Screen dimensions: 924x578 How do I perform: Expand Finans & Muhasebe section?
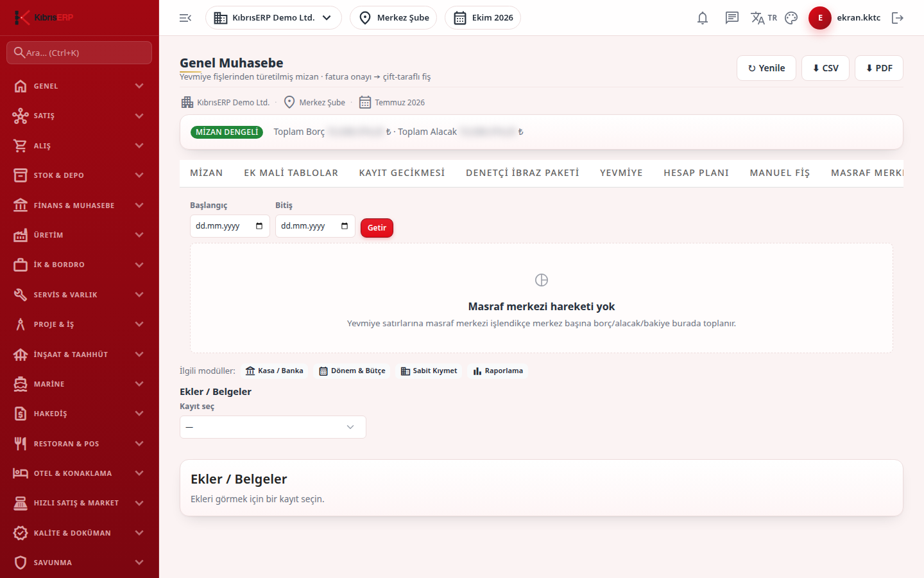pyautogui.click(x=80, y=206)
